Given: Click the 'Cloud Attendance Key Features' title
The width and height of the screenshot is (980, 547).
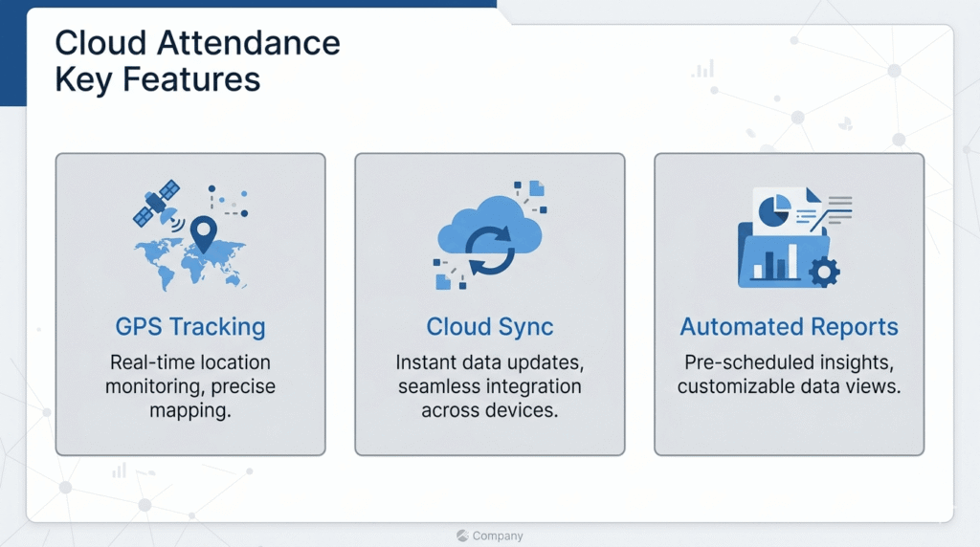Looking at the screenshot, I should click(x=197, y=61).
